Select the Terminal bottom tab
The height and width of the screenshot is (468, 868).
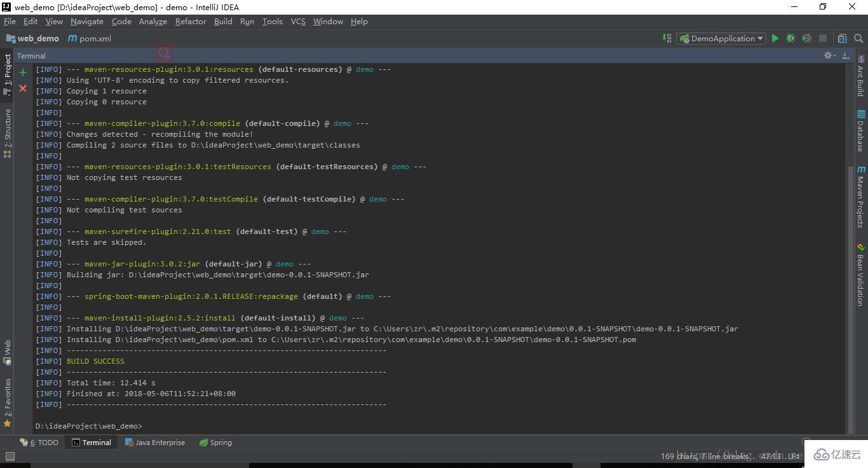coord(92,443)
